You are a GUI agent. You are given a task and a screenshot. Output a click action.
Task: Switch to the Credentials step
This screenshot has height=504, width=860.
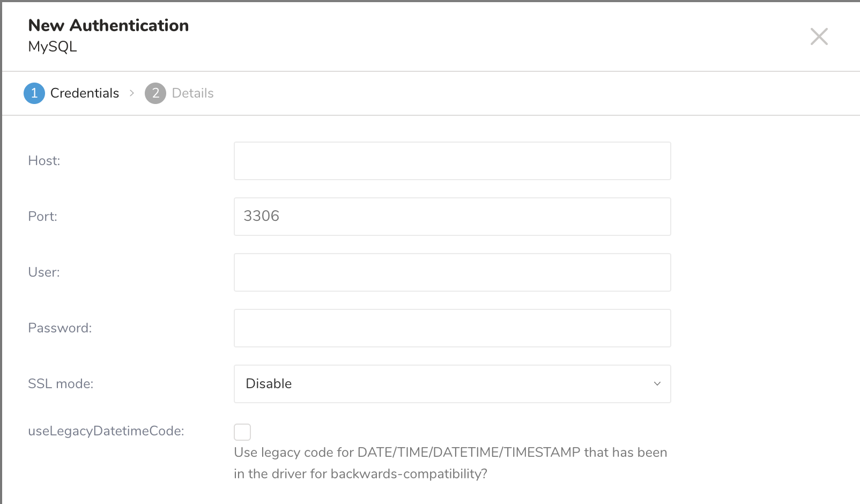(84, 93)
